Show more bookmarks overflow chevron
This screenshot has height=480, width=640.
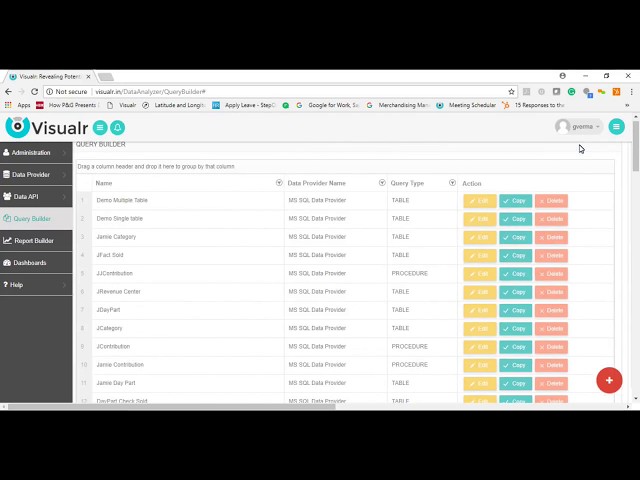click(627, 105)
